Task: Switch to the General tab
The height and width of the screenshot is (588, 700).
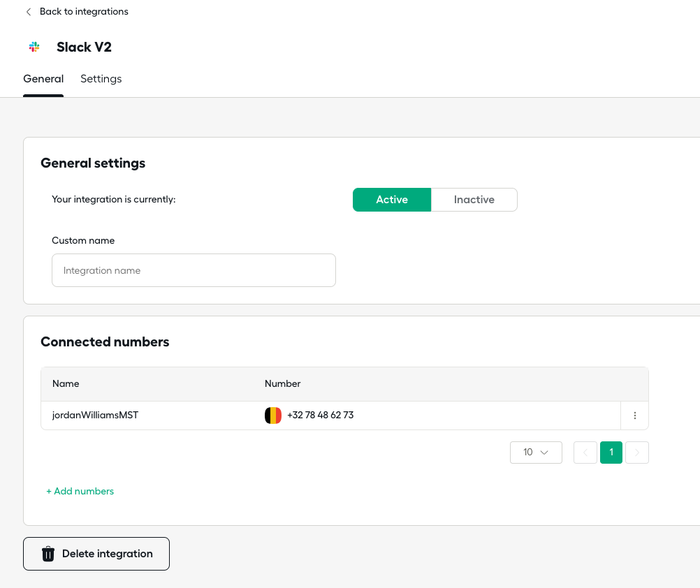Action: [x=43, y=79]
